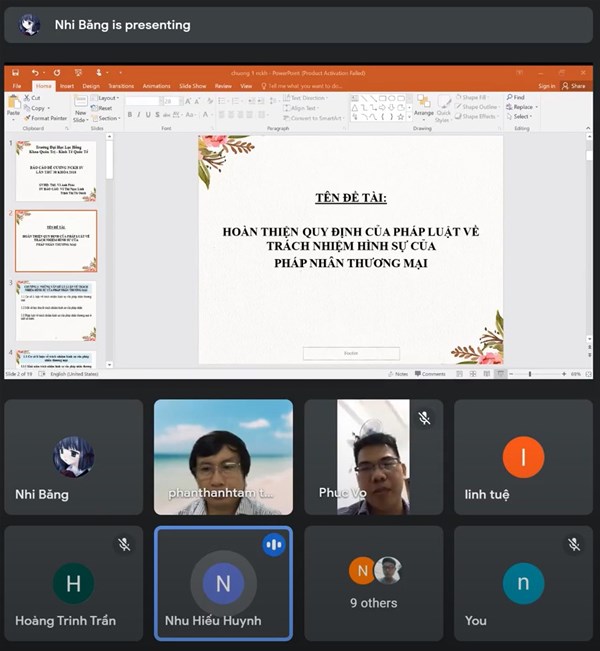The height and width of the screenshot is (651, 600).
Task: Insert a New Slide from ribbon
Action: 82,106
